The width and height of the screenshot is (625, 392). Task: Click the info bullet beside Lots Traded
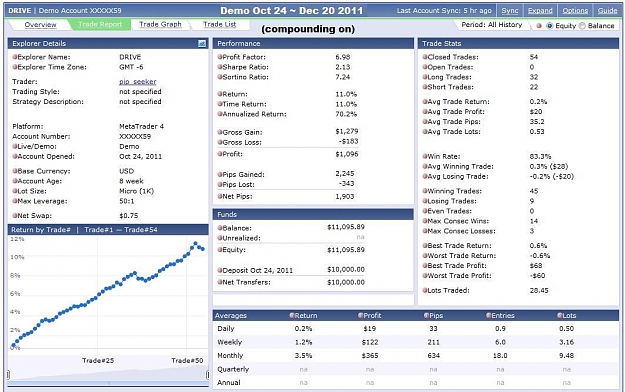tap(425, 290)
